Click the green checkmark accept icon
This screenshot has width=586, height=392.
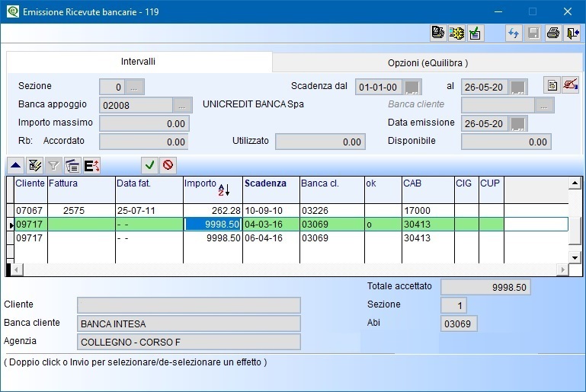coord(150,164)
